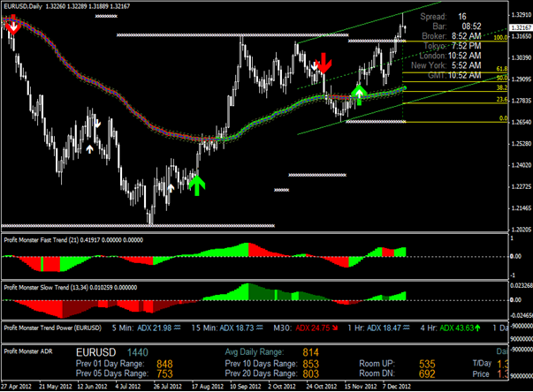
Task: Click the New York 5:52 AM time text
Action: tap(446, 65)
